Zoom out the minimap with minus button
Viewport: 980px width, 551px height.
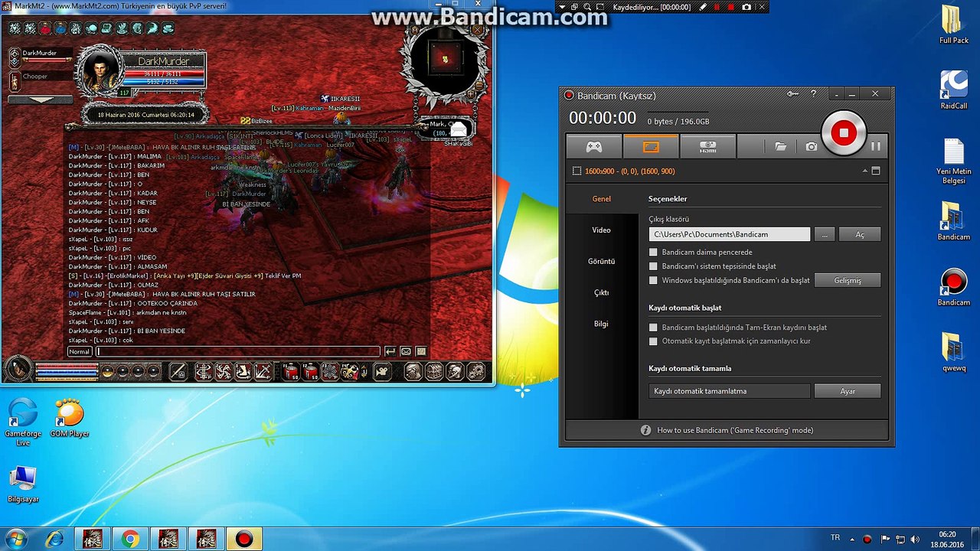click(x=479, y=85)
